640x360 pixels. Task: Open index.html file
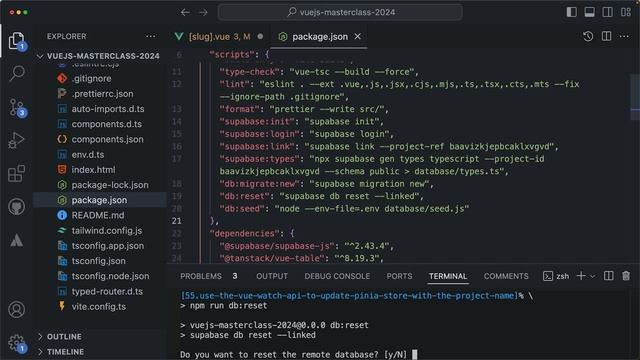point(100,170)
